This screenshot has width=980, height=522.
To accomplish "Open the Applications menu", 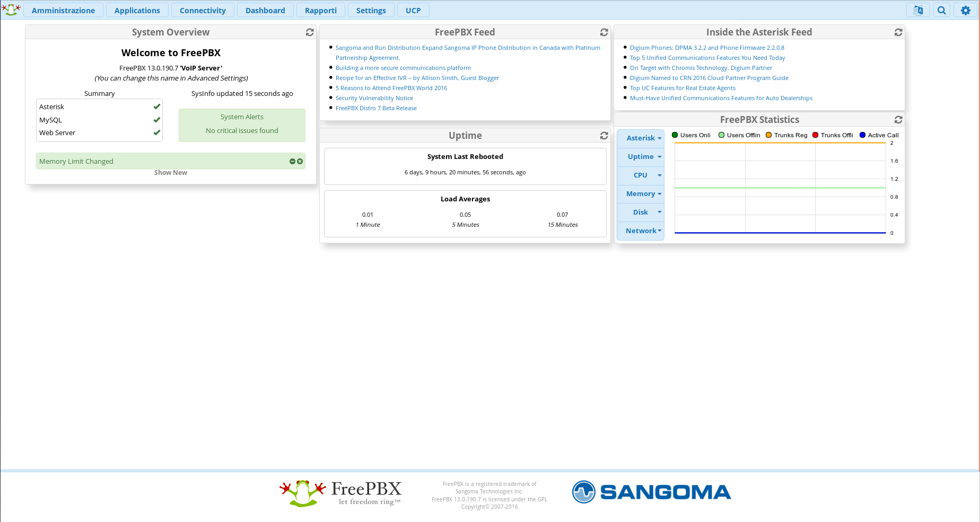I will point(137,10).
